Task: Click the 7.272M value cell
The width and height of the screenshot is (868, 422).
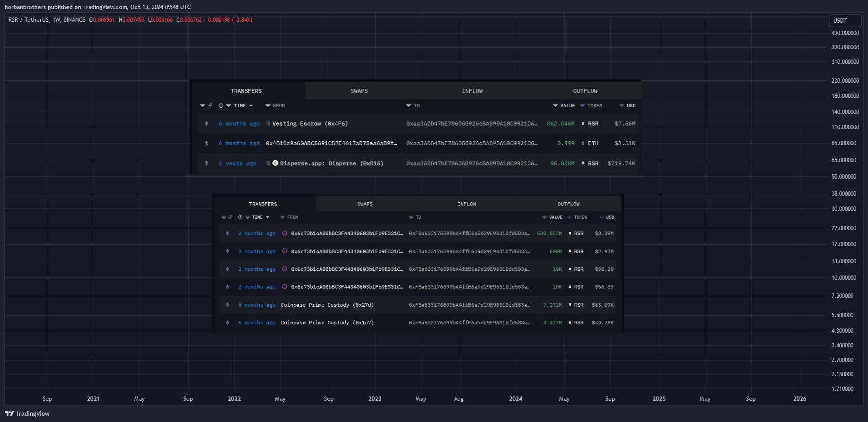Action: [552, 305]
